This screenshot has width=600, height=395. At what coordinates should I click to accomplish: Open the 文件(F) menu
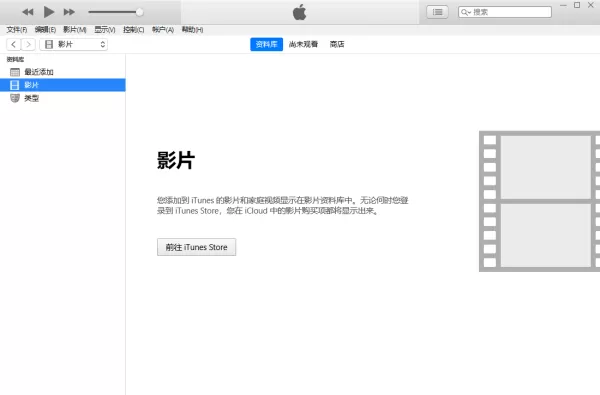(x=16, y=29)
